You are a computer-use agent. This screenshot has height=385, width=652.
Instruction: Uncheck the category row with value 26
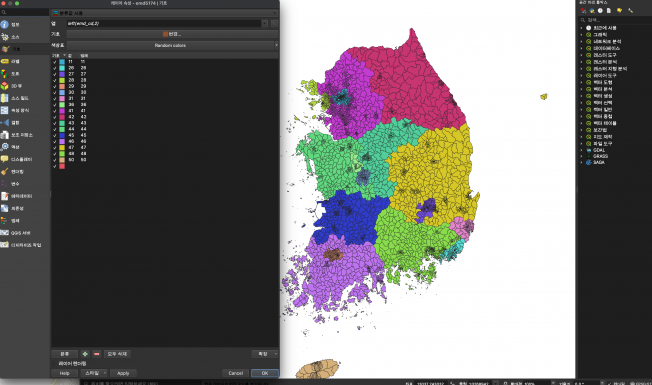(54, 68)
